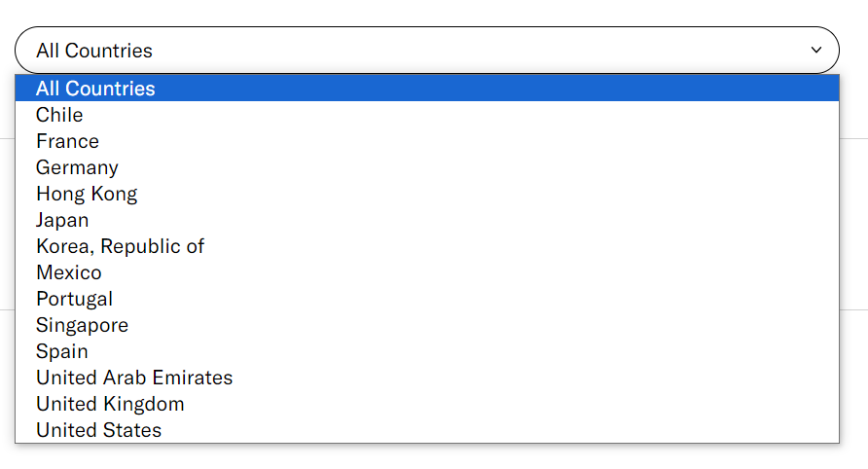Filter by the Korea entry
868x469 pixels.
pos(120,246)
